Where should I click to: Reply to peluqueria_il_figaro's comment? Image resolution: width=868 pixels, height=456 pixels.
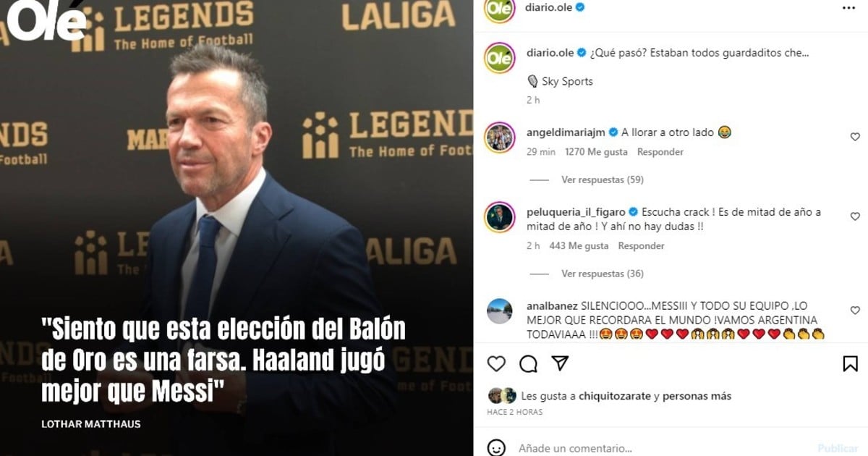pos(641,246)
